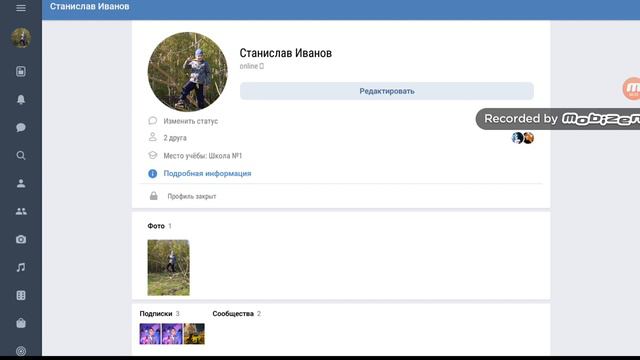Click the profile name Станислав Иванов
Viewport: 640px width, 360px height.
pos(286,53)
